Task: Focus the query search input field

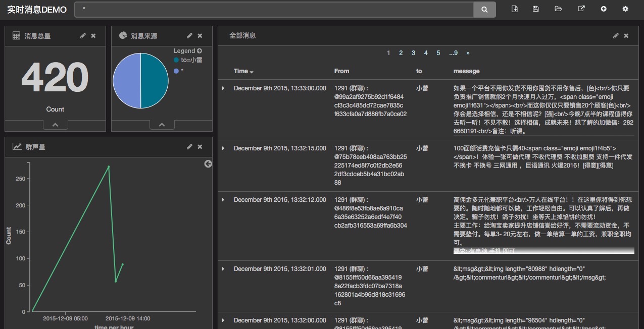Action: (273, 10)
